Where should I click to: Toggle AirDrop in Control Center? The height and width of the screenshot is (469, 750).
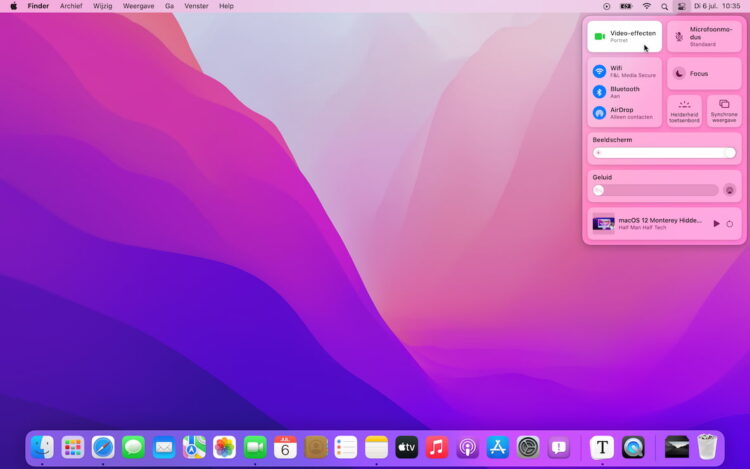(599, 113)
